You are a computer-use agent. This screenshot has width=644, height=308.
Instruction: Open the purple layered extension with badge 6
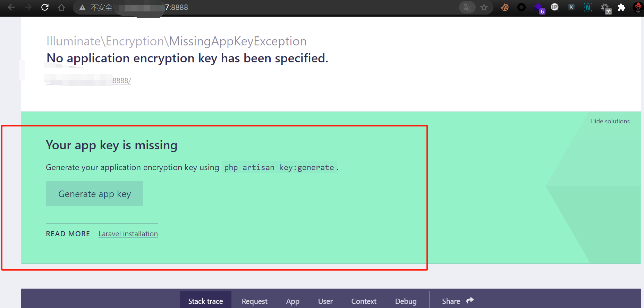[x=539, y=8]
